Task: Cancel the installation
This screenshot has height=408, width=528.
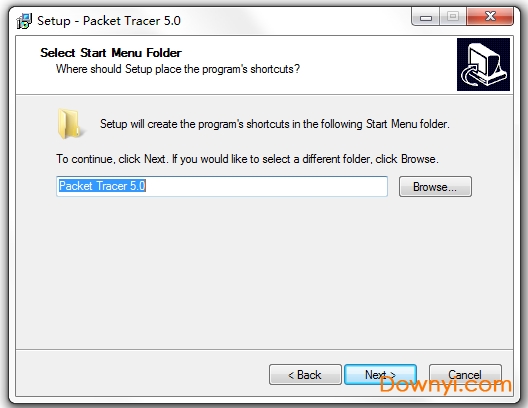Action: (x=465, y=374)
